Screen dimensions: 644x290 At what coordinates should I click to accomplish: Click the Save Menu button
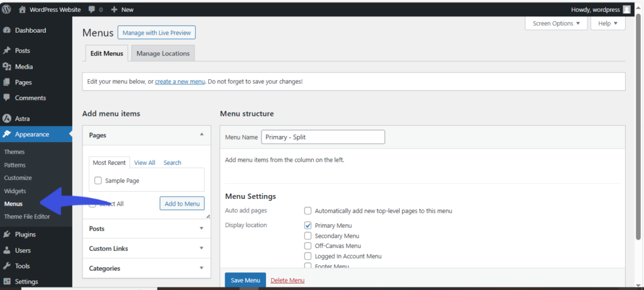pos(245,280)
